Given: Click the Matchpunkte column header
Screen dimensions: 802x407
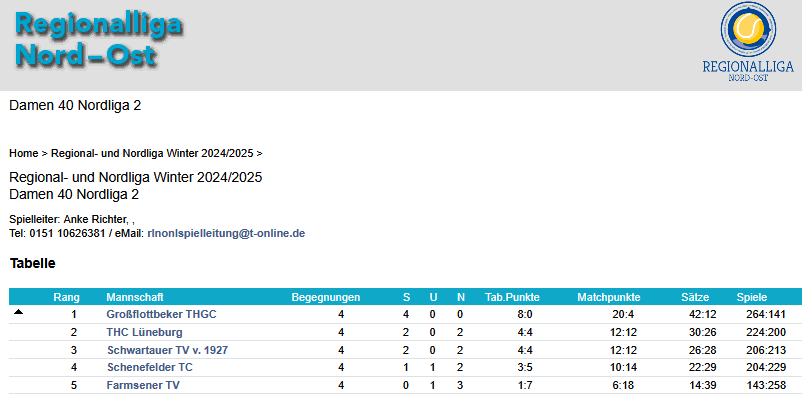Looking at the screenshot, I should click(x=608, y=297).
